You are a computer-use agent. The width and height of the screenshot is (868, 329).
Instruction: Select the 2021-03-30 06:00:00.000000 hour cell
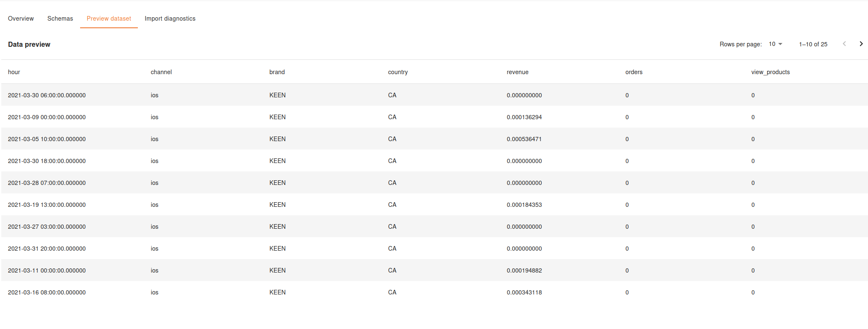pos(47,95)
